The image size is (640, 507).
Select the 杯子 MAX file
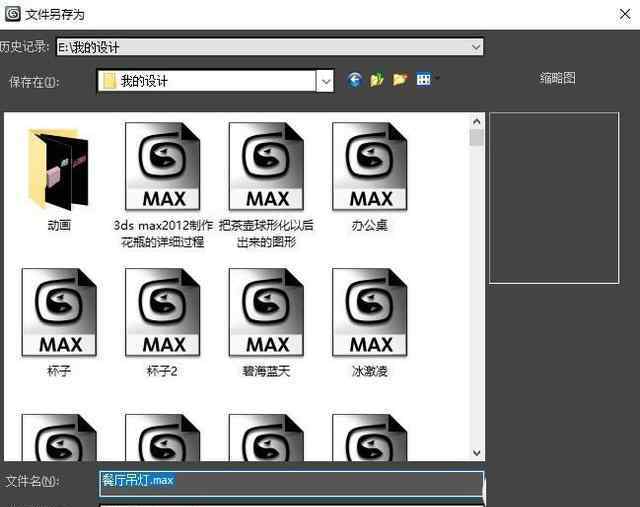click(59, 315)
